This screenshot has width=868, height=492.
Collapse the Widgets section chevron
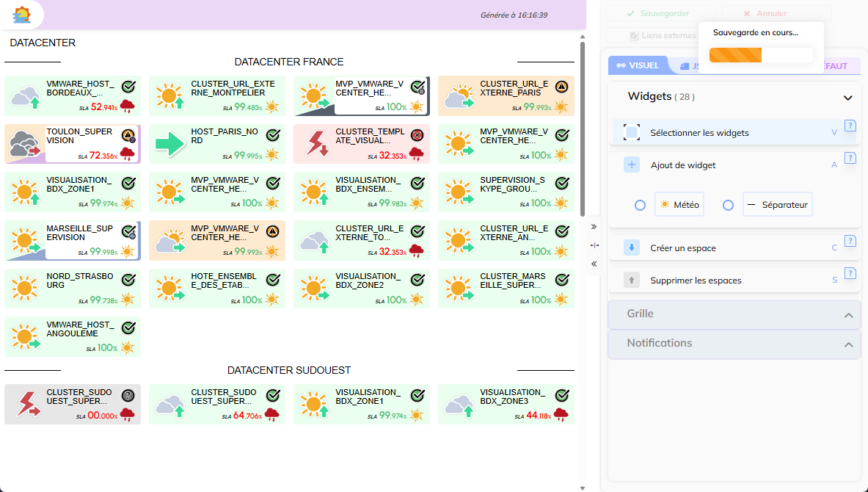click(x=847, y=98)
